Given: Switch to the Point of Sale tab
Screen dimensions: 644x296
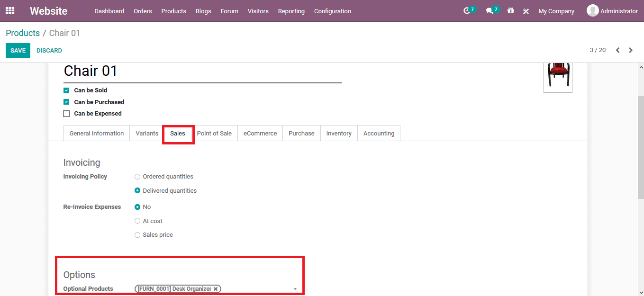Looking at the screenshot, I should pos(214,133).
